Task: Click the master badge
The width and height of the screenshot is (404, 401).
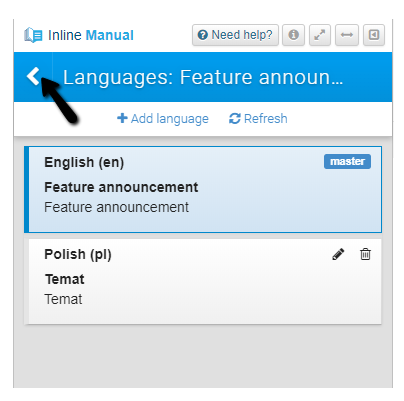Action: [x=347, y=161]
